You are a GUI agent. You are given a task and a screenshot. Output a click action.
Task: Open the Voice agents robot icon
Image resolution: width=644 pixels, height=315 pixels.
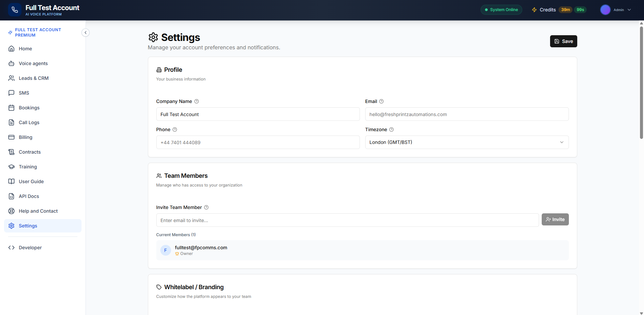(11, 63)
